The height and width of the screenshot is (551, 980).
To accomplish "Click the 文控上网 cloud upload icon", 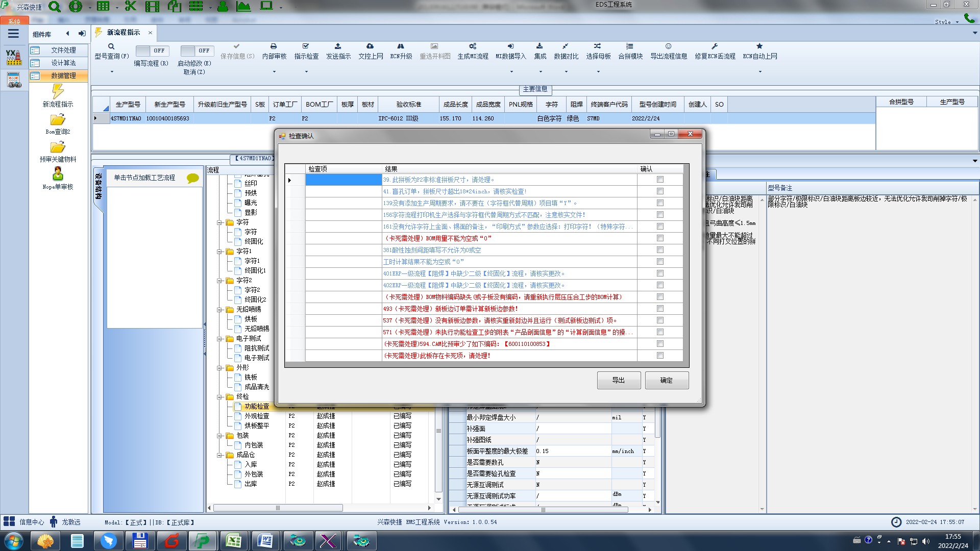I will tap(370, 46).
